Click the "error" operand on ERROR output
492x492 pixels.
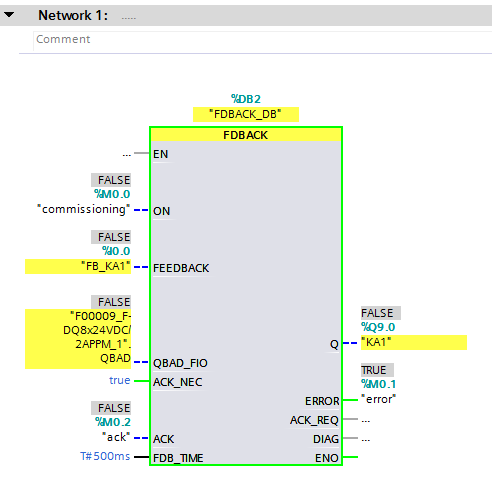click(x=379, y=399)
